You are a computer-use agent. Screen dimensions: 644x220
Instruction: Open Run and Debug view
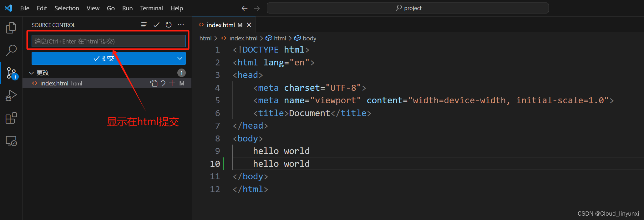[x=11, y=95]
